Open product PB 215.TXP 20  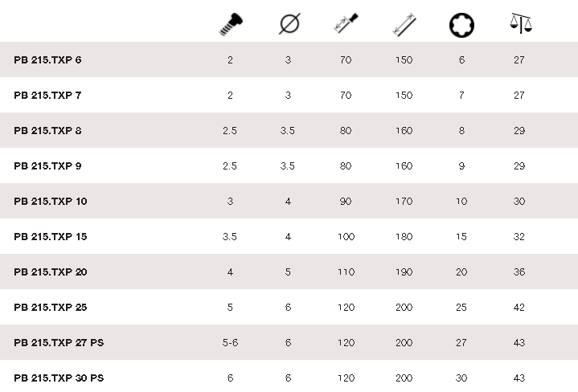click(x=51, y=272)
